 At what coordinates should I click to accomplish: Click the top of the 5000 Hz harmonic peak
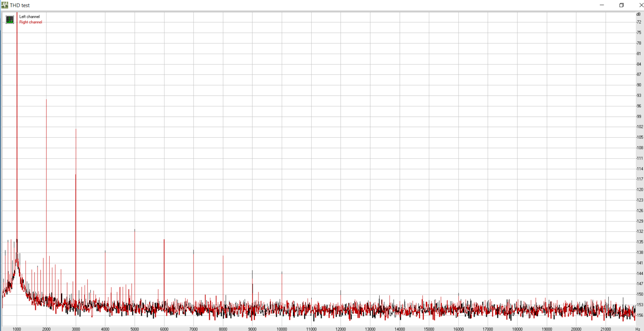point(135,229)
